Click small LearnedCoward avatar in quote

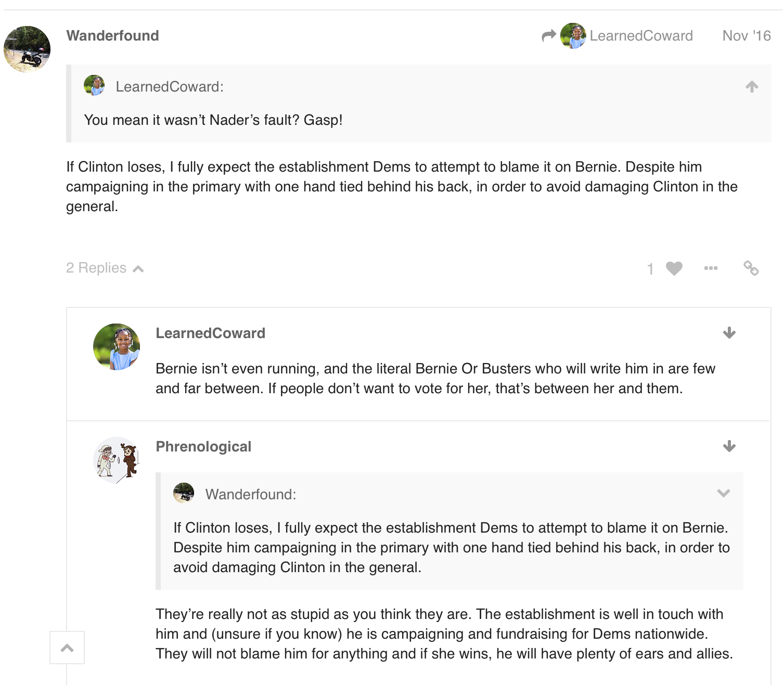[94, 85]
